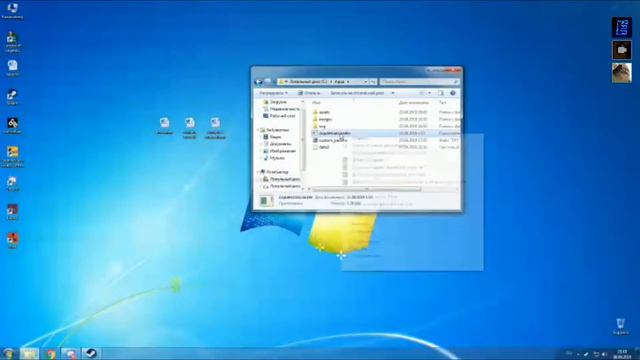This screenshot has width=640, height=360.
Task: Open Windows Explorer from the taskbar
Action: pos(29,353)
